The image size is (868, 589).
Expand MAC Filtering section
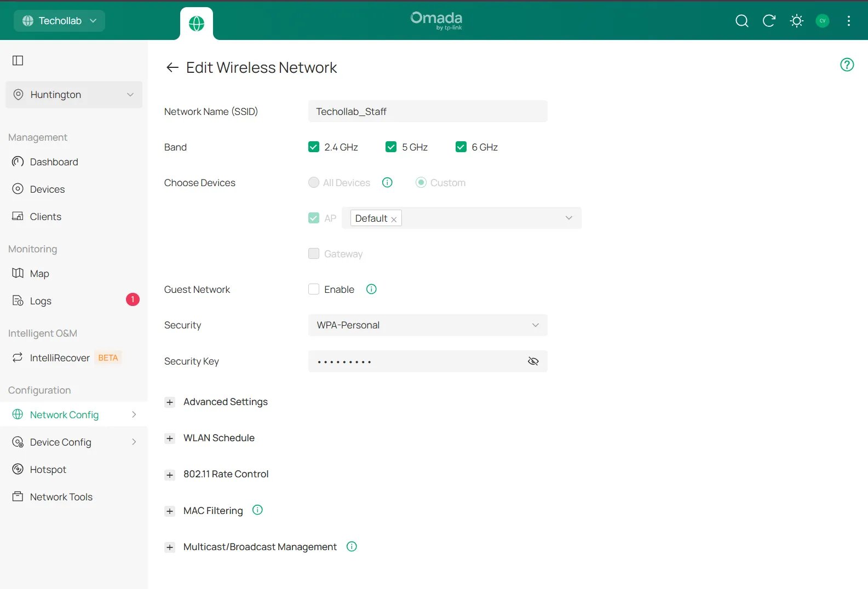pos(170,511)
